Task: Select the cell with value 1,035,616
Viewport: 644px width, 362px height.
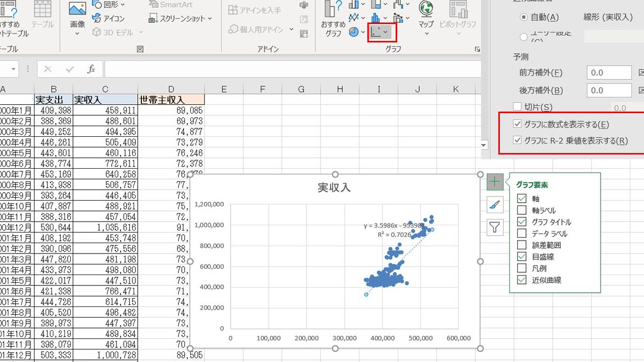Action: point(105,227)
